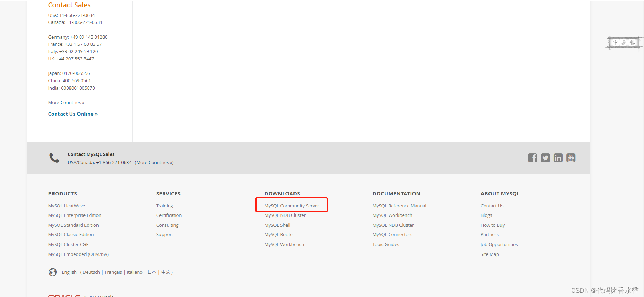Click More Countries in the gray banner

pos(154,163)
